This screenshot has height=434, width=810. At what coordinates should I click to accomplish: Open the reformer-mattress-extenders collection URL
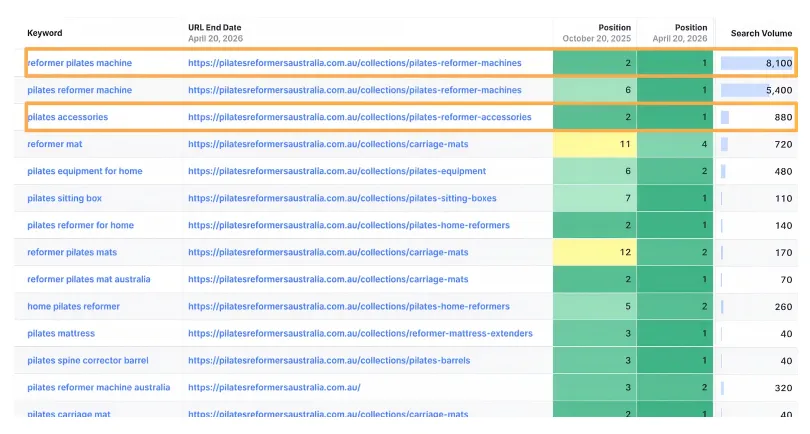pyautogui.click(x=360, y=333)
